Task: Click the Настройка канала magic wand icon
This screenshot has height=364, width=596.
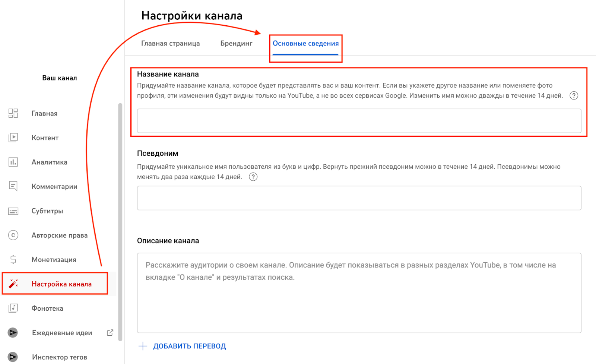Action: coord(13,284)
